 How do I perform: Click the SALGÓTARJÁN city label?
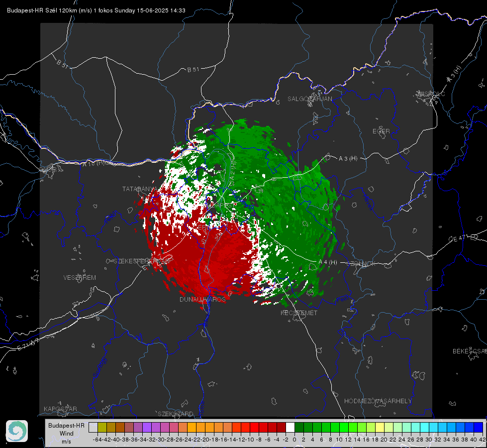309,99
